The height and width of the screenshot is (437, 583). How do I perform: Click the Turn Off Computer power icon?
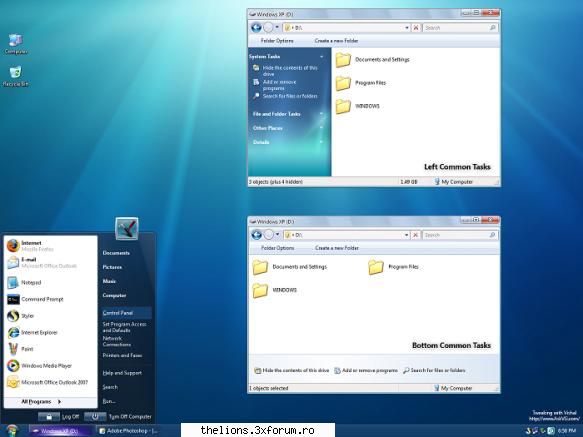click(95, 417)
